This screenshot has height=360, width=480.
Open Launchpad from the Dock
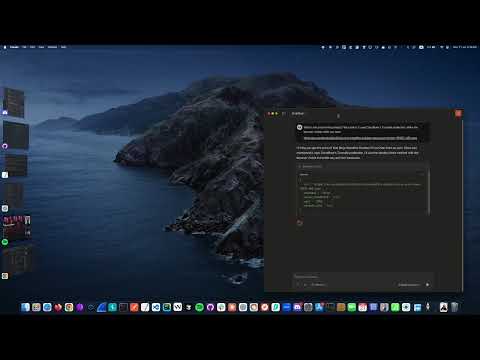point(36,307)
